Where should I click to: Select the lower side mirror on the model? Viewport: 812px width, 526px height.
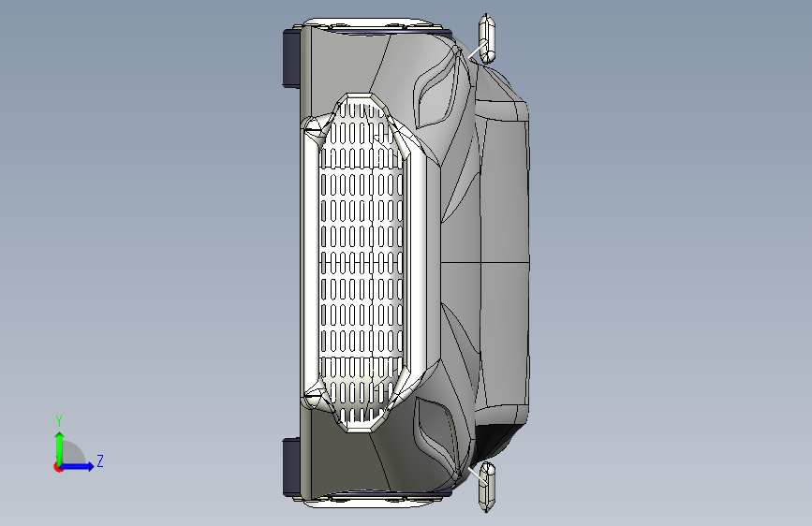click(x=487, y=487)
